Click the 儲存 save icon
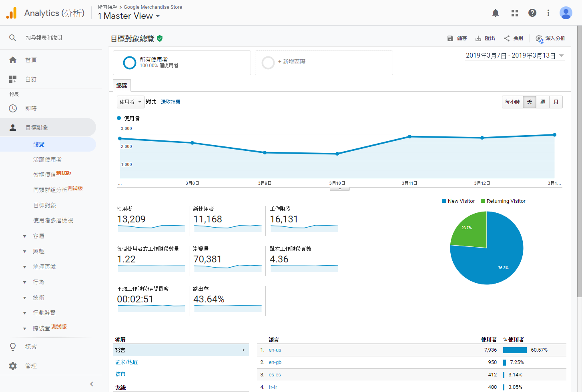The width and height of the screenshot is (582, 392). pyautogui.click(x=450, y=38)
